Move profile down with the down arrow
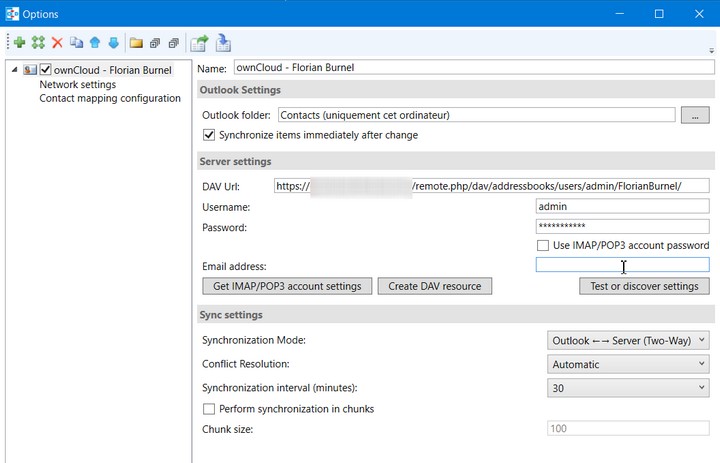Viewport: 720px width, 463px height. pyautogui.click(x=113, y=43)
